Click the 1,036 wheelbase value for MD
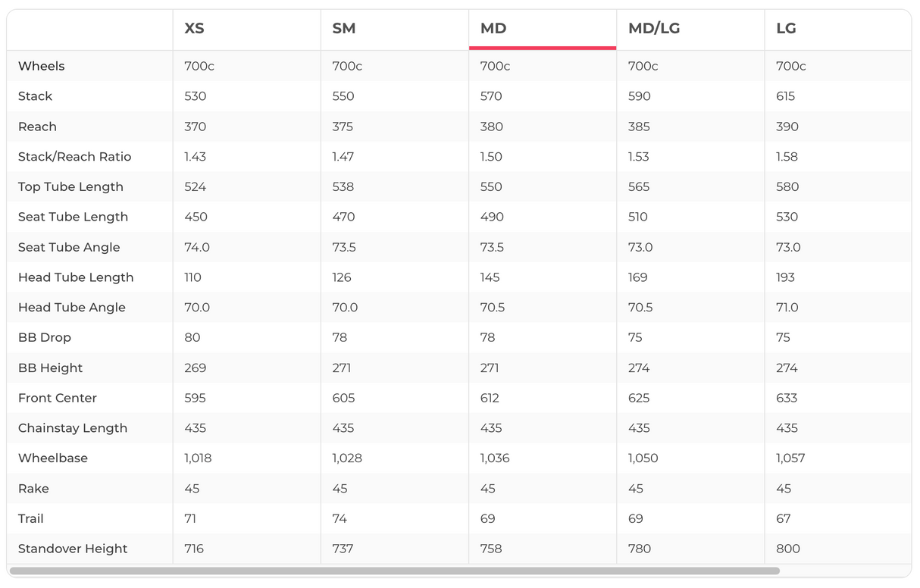920x588 pixels. [496, 458]
